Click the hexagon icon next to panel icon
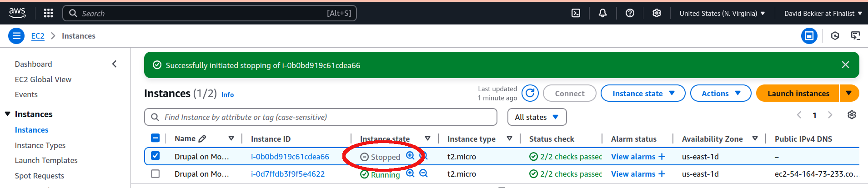The image size is (868, 188). point(835,36)
